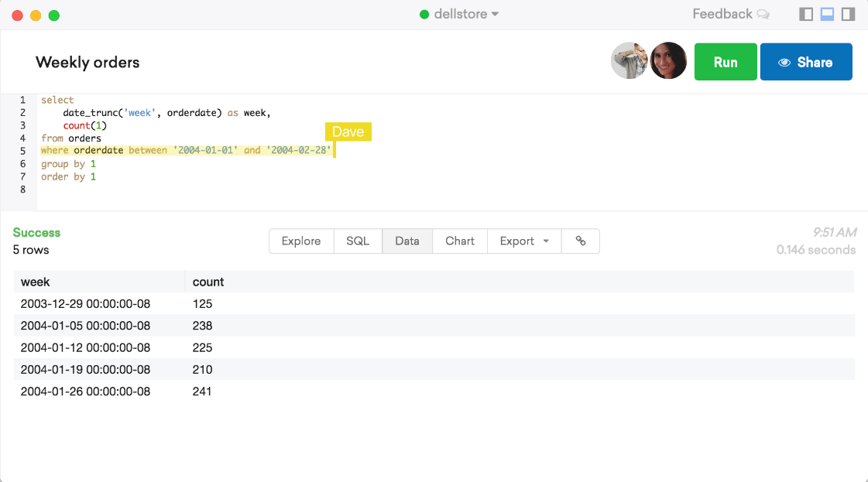This screenshot has width=868, height=482.
Task: Click the first collaborator avatar
Action: click(630, 60)
